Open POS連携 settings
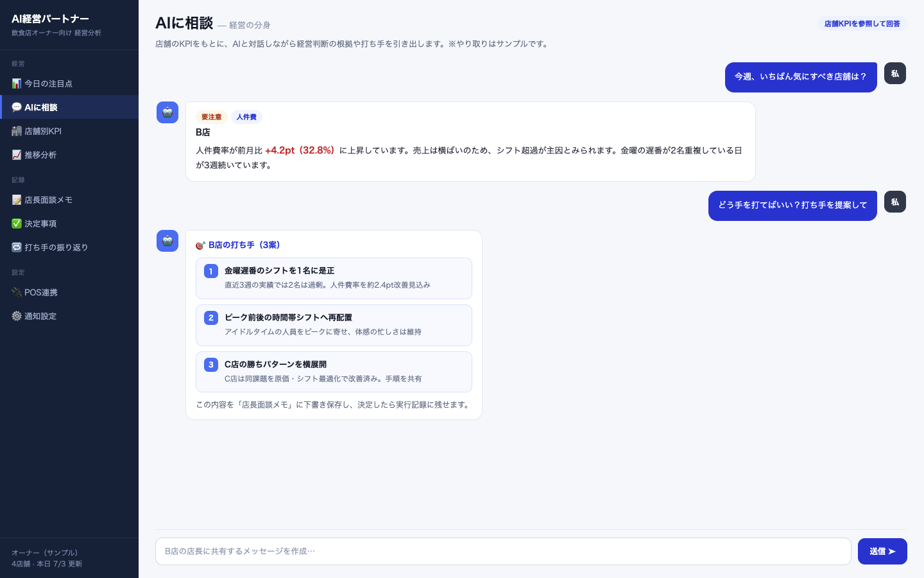This screenshot has height=578, width=924. (69, 292)
